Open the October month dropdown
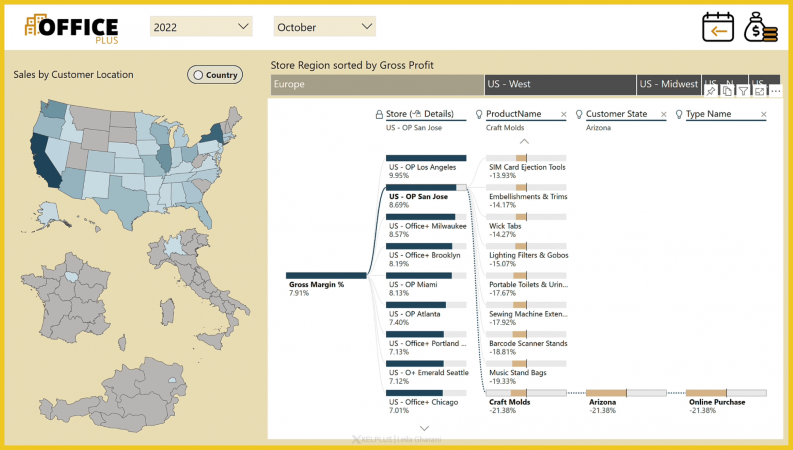Viewport: 793px width, 450px height. [324, 27]
